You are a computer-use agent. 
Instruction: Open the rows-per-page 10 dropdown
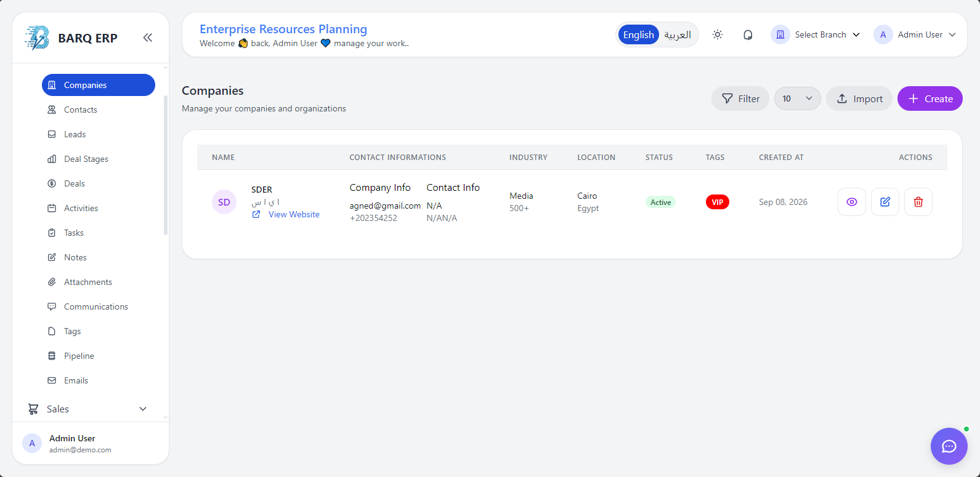pyautogui.click(x=798, y=98)
